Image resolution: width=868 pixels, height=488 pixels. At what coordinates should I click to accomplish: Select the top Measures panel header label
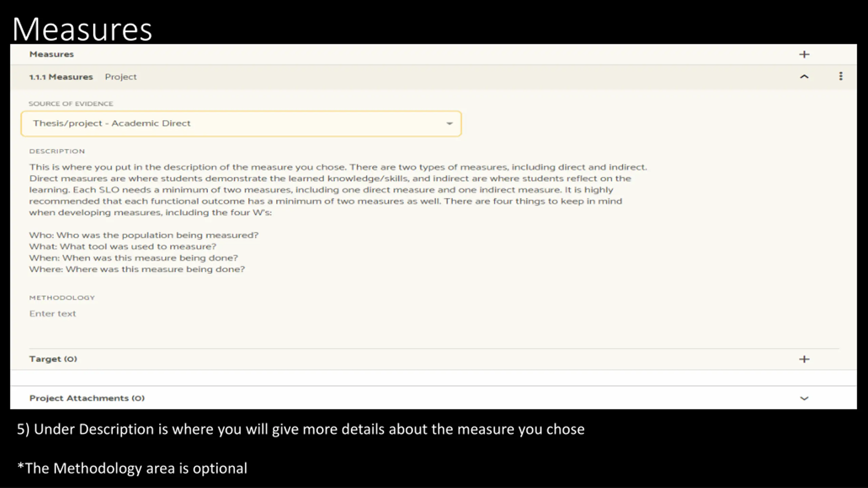(x=52, y=54)
